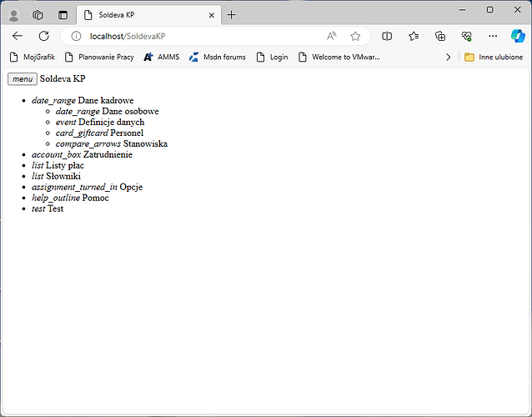Open a new tab with plus button

coord(232,14)
